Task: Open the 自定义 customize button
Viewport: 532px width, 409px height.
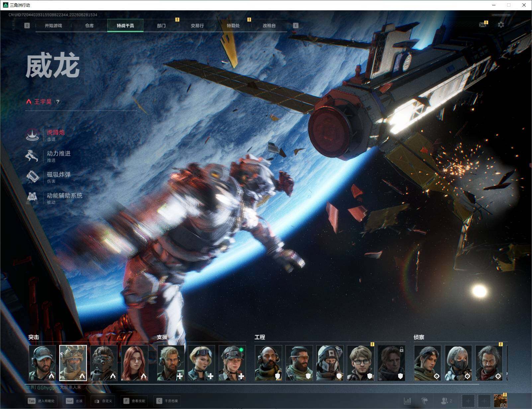Action: pos(103,401)
